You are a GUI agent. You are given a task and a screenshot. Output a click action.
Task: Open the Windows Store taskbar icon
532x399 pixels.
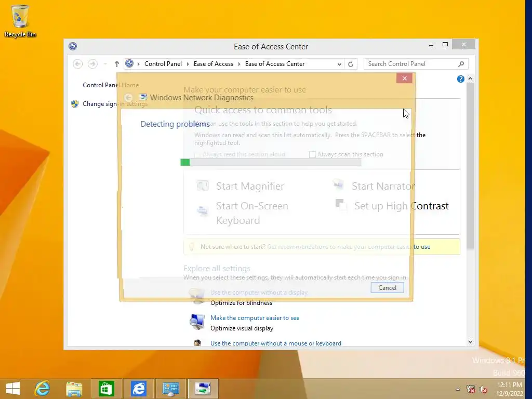[x=106, y=389]
